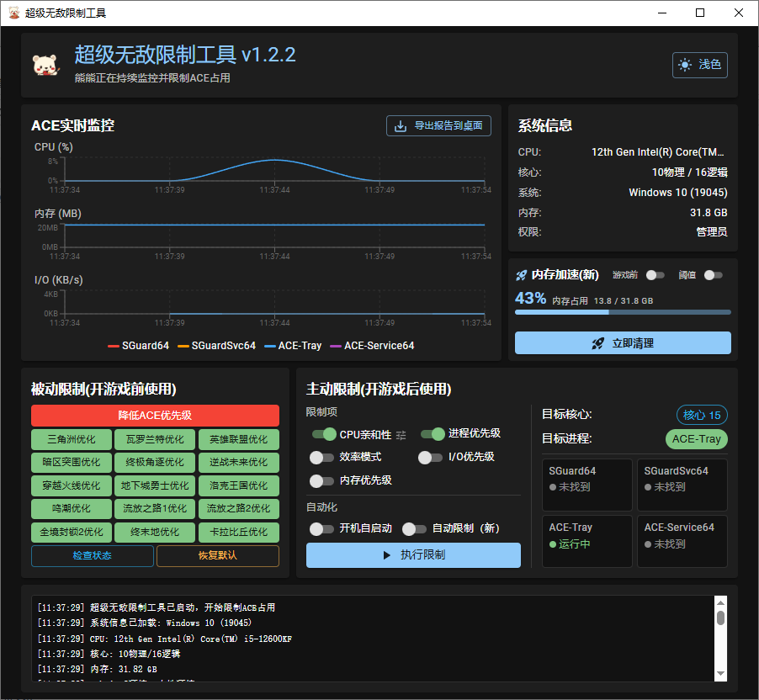
Task: Apply 终极角逐优化 preset
Action: pos(155,463)
